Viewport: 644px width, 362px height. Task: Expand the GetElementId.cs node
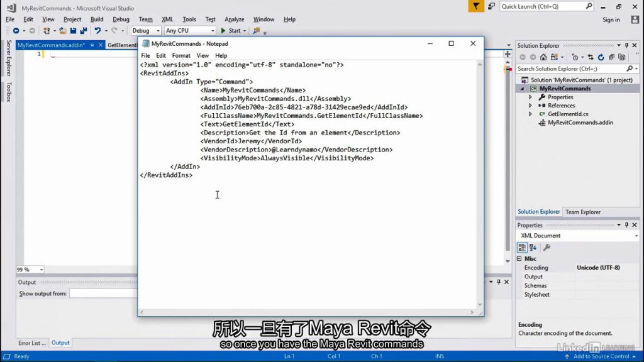(x=530, y=114)
